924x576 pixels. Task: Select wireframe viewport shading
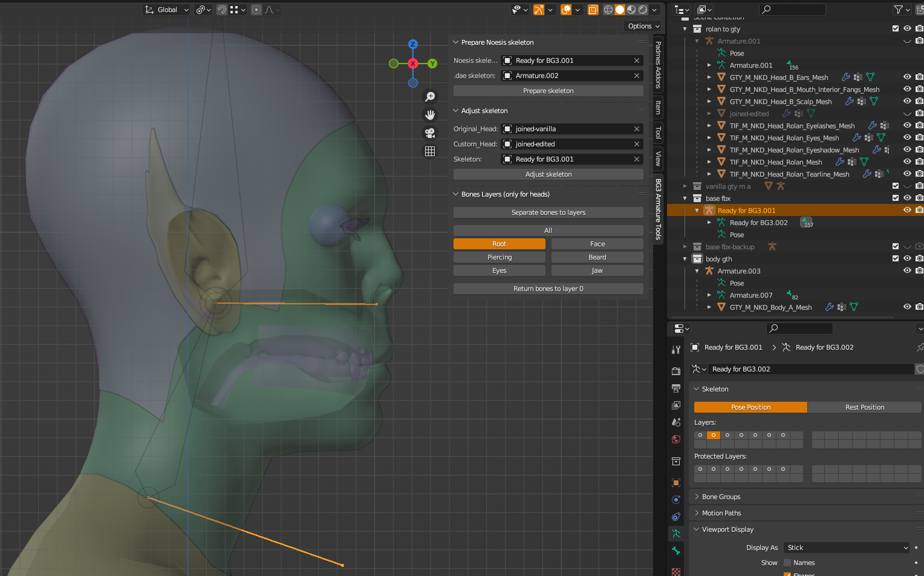[x=608, y=10]
